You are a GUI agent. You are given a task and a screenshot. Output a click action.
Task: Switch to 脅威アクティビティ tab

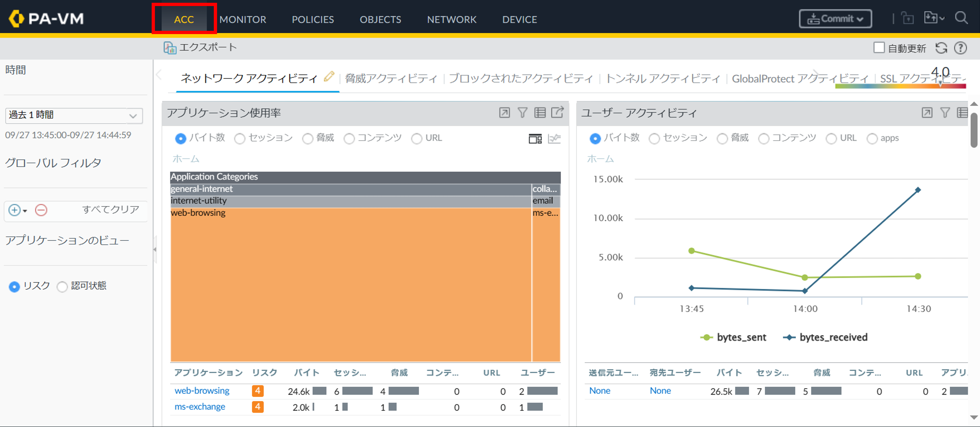point(391,78)
